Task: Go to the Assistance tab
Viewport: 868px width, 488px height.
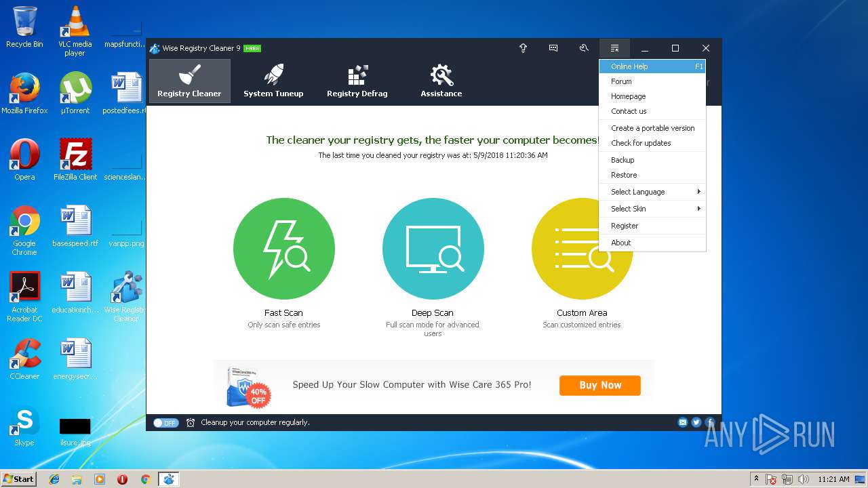Action: coord(441,81)
